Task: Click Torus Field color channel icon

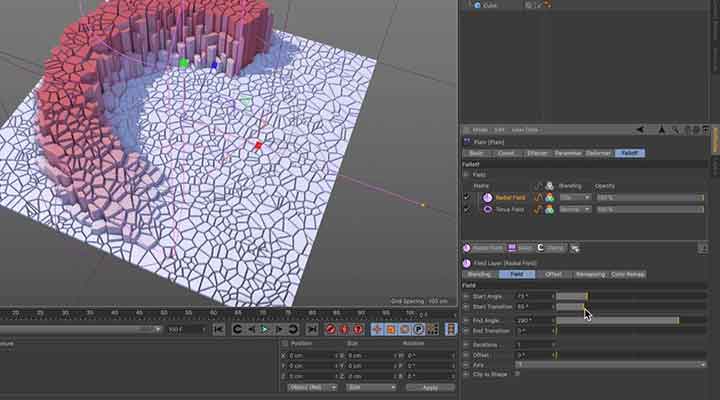Action: point(550,209)
